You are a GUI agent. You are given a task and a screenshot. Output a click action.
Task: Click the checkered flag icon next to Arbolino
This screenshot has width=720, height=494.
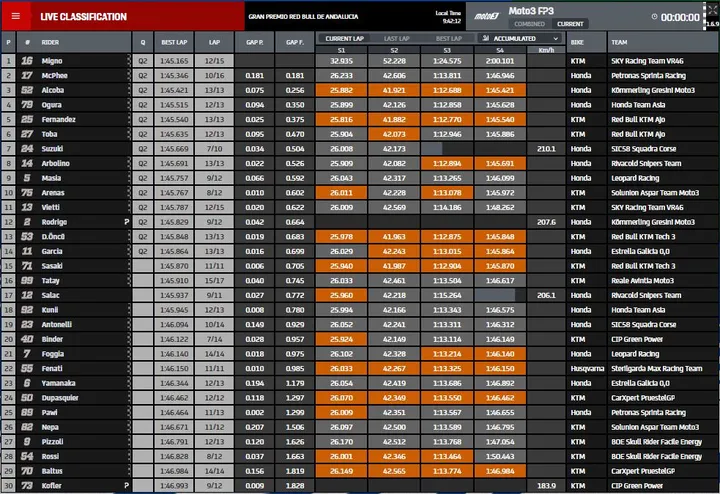click(129, 163)
